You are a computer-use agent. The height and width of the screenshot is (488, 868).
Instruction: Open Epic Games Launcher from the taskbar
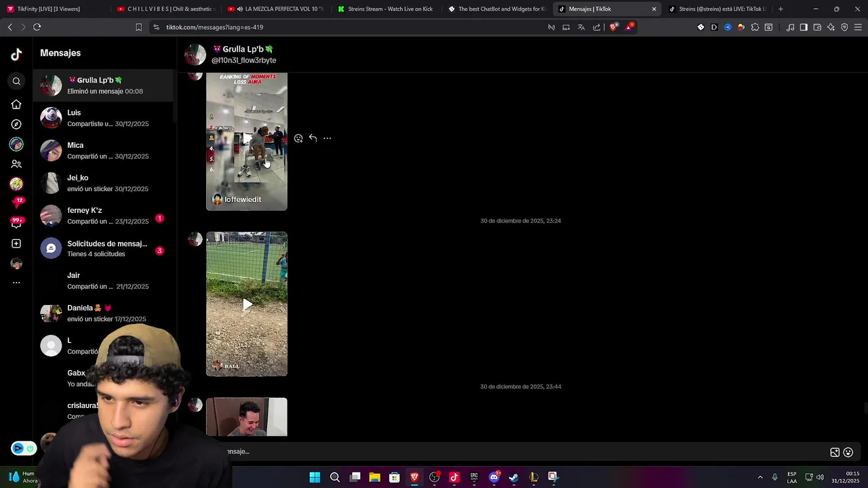pyautogui.click(x=474, y=477)
